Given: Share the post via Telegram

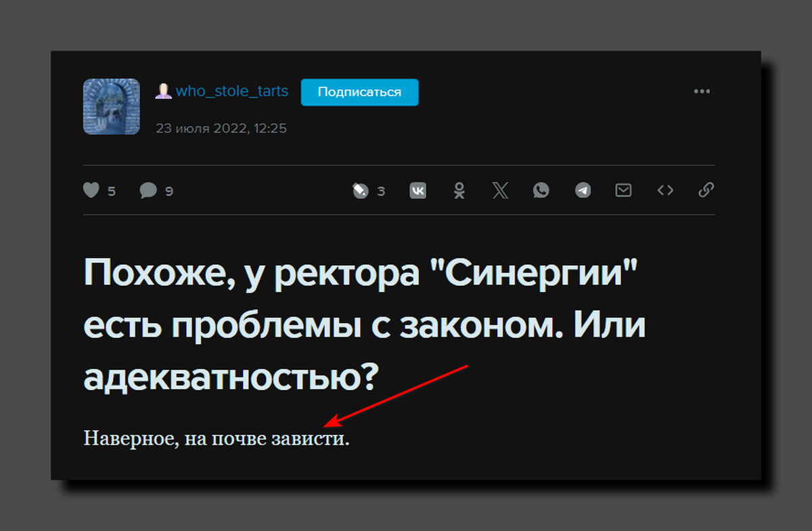Looking at the screenshot, I should tap(583, 190).
